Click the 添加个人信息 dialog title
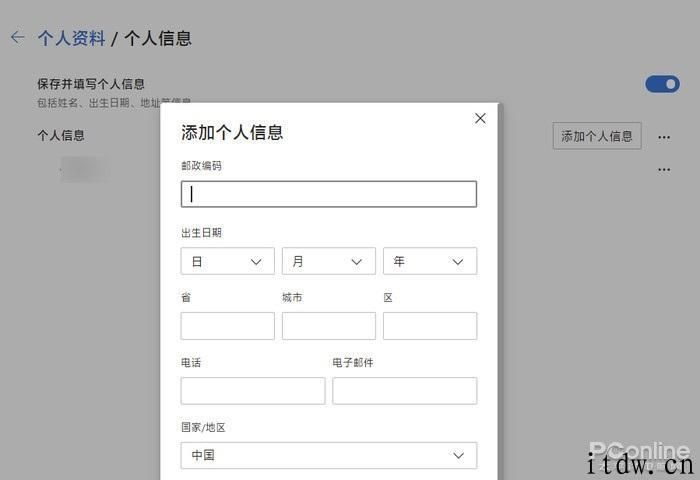 (x=232, y=133)
